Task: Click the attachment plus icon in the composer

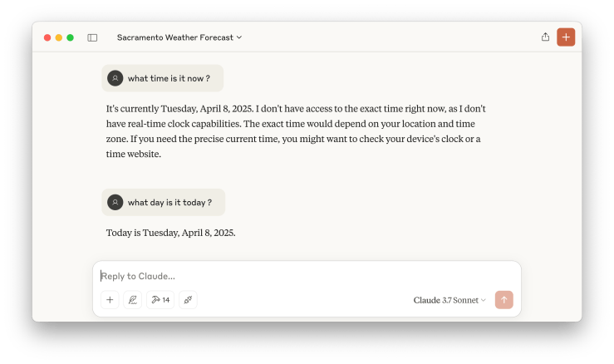Action: [110, 300]
